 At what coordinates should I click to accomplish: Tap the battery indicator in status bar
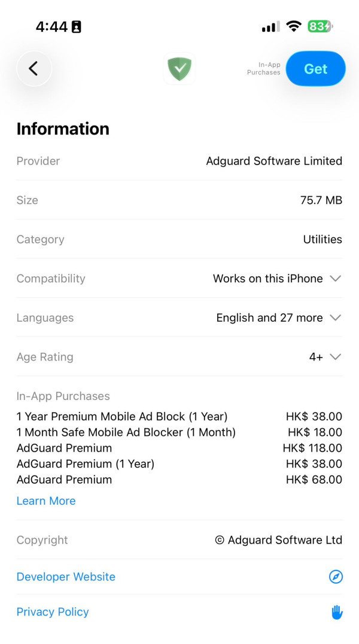tap(320, 26)
